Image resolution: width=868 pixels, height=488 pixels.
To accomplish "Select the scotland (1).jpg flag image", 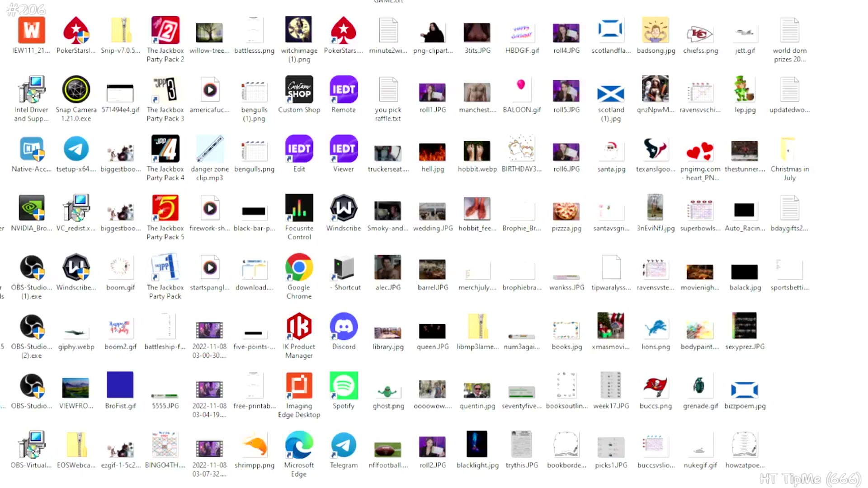I will (x=611, y=94).
